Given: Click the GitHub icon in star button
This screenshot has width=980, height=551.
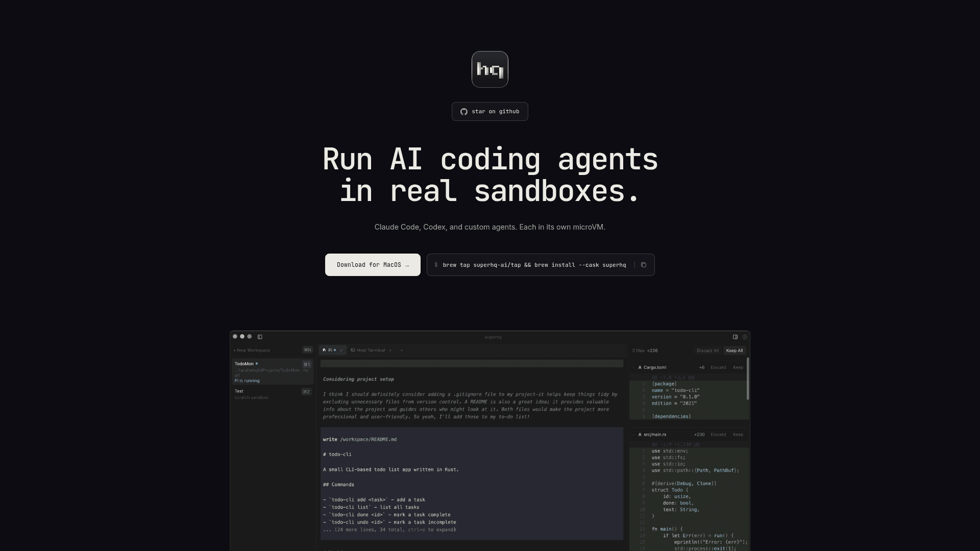Looking at the screenshot, I should click(x=463, y=112).
